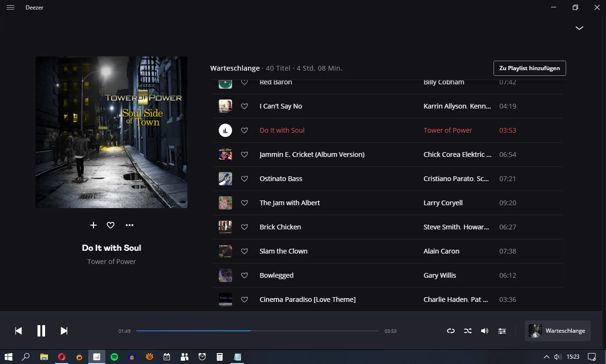Toggle shuffle playback
Screen dimensions: 606x364
pos(468,331)
